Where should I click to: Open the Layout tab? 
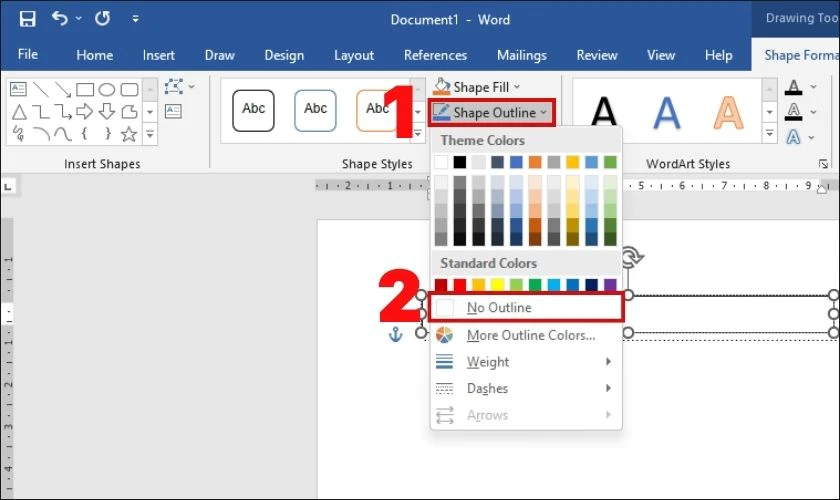pos(354,55)
